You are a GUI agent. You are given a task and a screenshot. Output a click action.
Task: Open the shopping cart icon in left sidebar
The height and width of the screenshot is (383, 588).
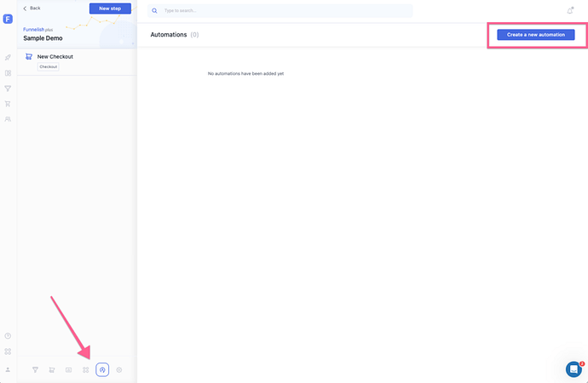pyautogui.click(x=8, y=104)
